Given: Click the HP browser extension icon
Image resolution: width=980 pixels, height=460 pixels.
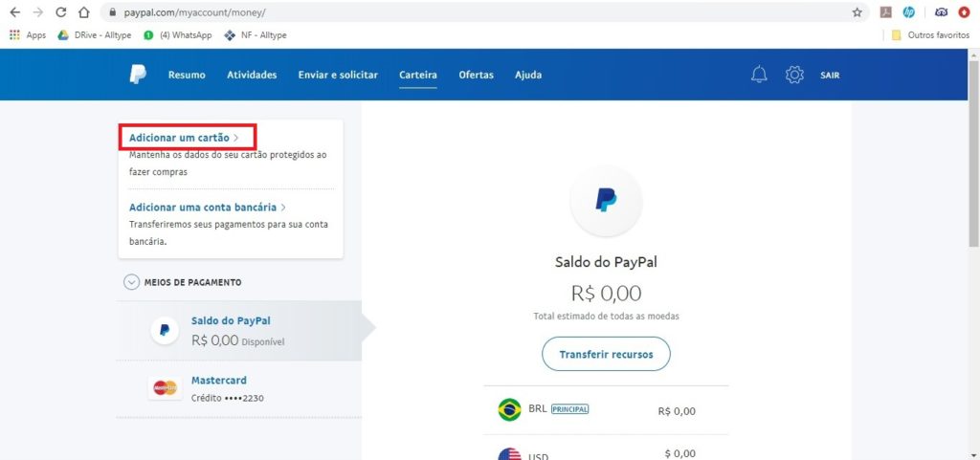Looking at the screenshot, I should point(909,11).
